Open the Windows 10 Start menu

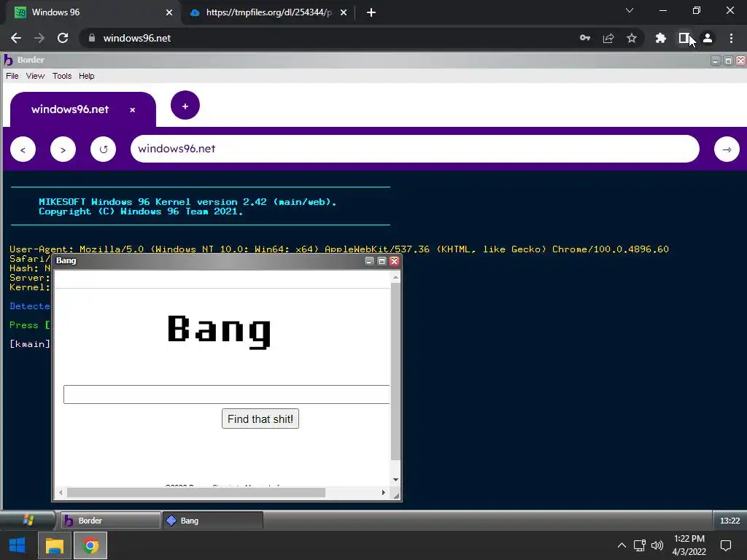point(18,545)
